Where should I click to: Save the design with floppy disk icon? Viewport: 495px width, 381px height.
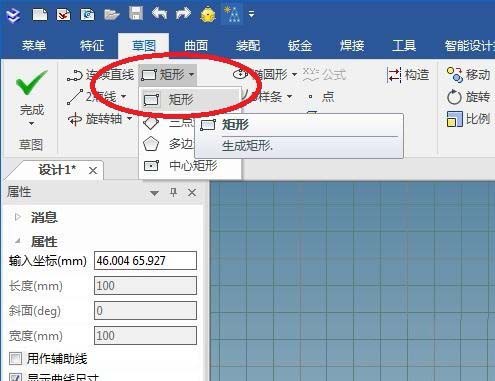(x=136, y=14)
